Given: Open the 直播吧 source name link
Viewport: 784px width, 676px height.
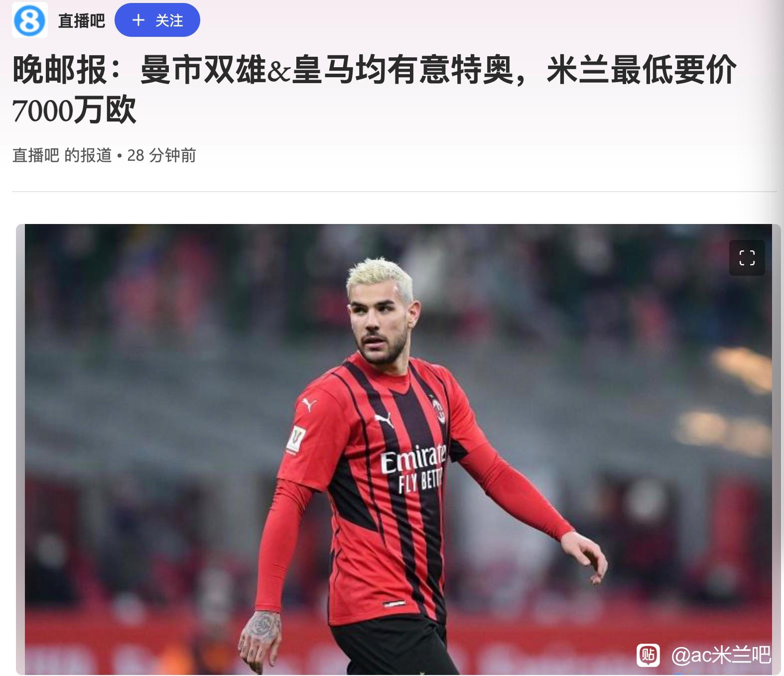Looking at the screenshot, I should click(x=81, y=20).
